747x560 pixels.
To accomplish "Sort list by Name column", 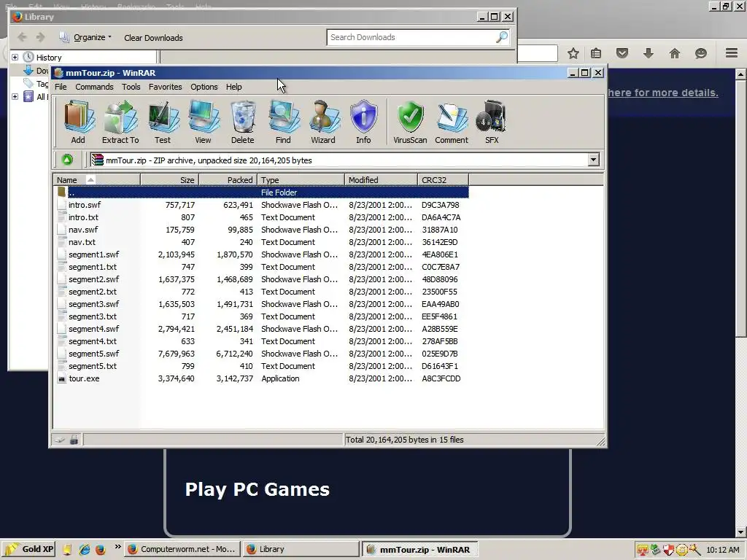I will tap(97, 179).
